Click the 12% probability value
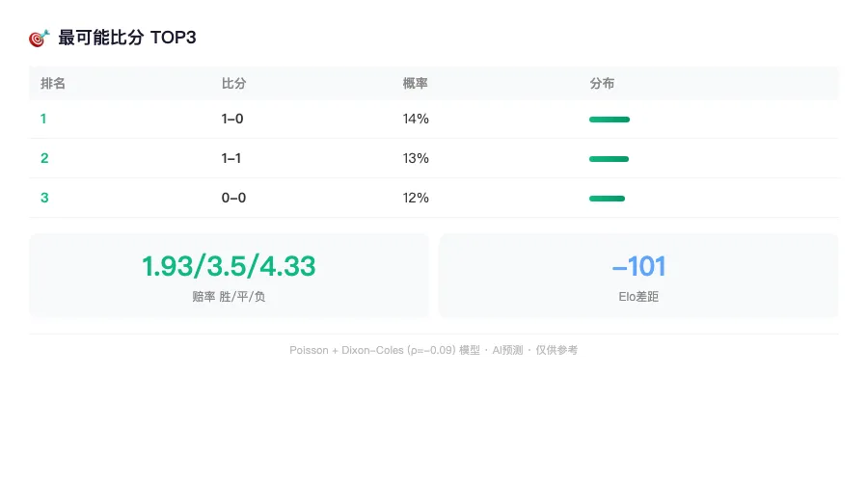This screenshot has width=868, height=482. click(x=416, y=198)
